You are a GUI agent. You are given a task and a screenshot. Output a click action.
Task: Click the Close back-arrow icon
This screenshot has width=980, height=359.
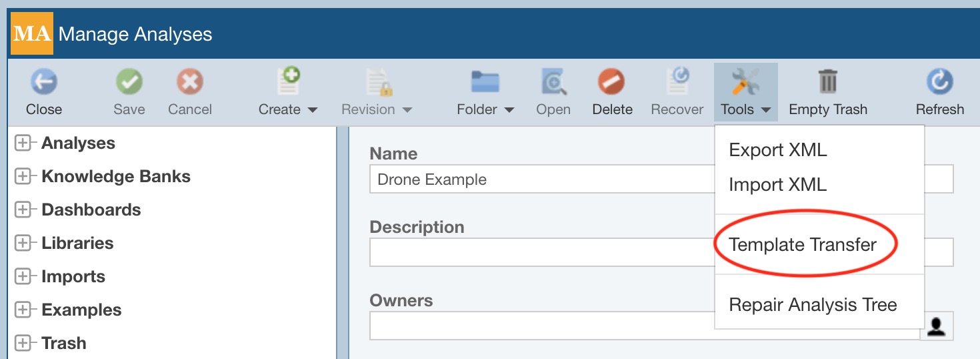(44, 83)
